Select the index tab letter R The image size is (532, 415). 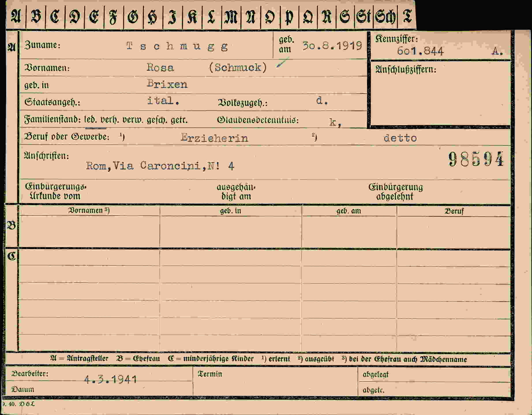[x=327, y=17]
